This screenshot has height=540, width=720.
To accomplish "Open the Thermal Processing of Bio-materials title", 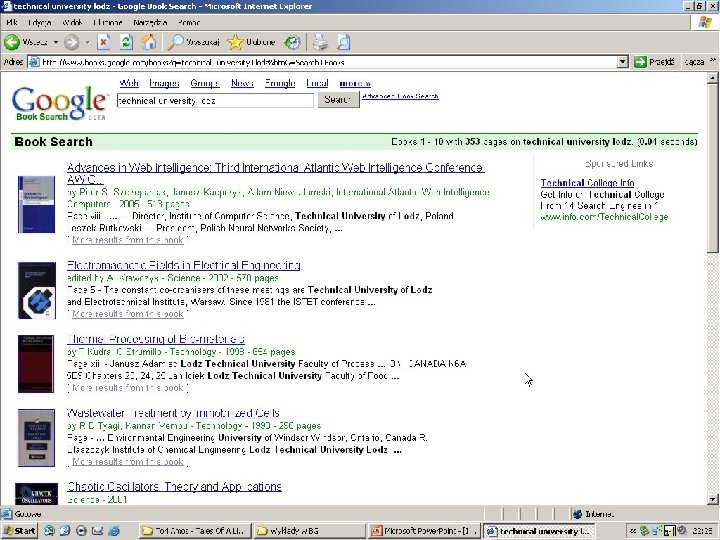I will point(156,339).
